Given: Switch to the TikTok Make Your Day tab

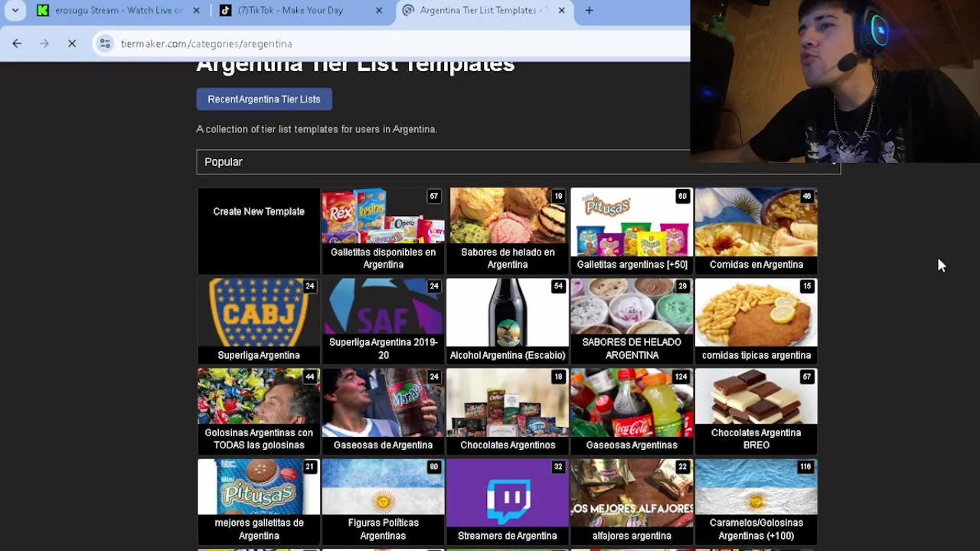Looking at the screenshot, I should tap(300, 11).
